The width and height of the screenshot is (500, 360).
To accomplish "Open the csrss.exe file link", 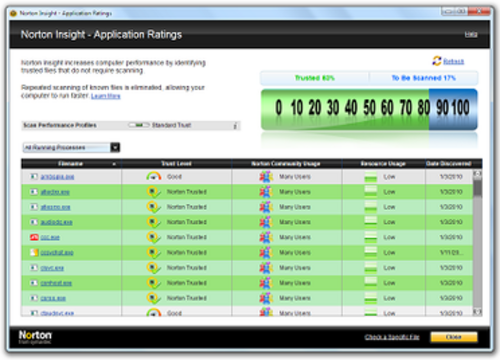I will 53,298.
